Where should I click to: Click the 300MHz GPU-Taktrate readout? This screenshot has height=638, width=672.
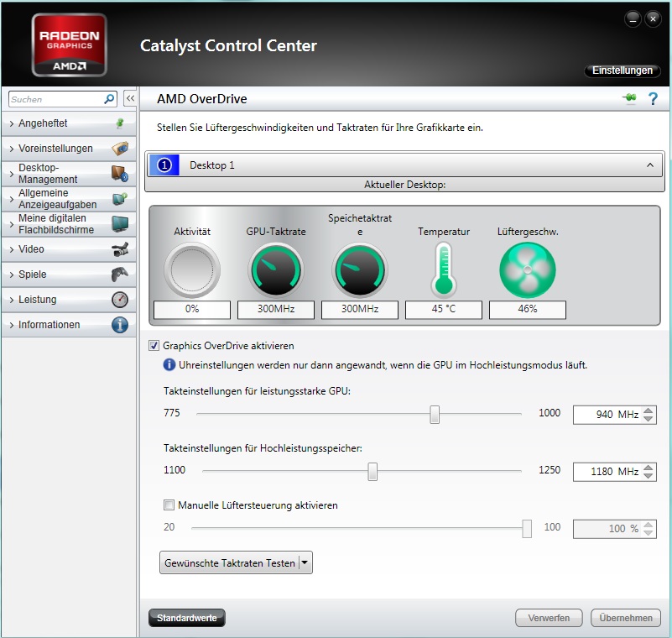tap(276, 309)
